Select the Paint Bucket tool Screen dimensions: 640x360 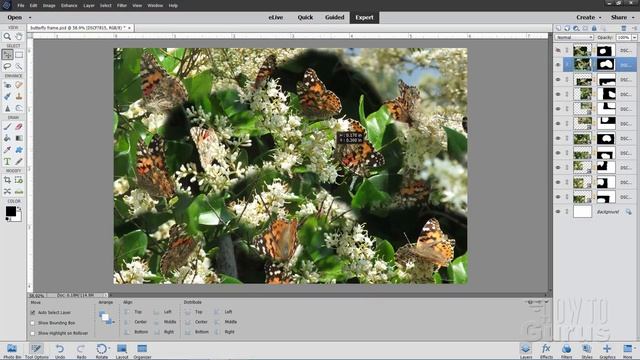(7, 138)
